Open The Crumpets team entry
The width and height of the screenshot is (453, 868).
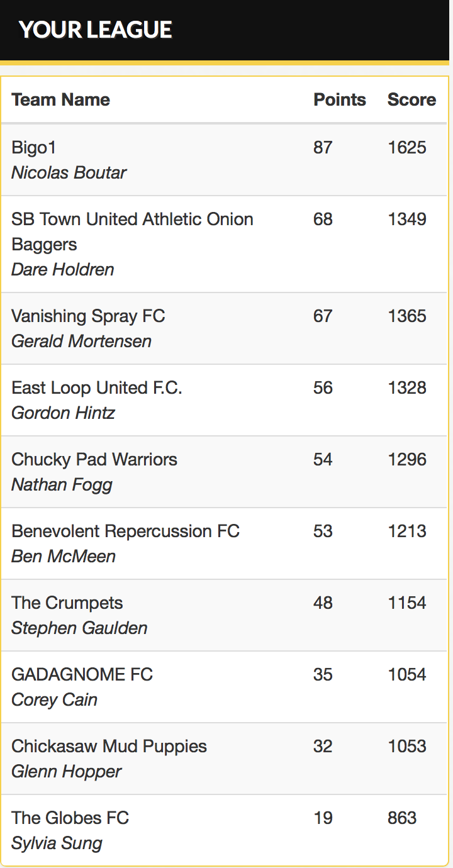pos(67,603)
